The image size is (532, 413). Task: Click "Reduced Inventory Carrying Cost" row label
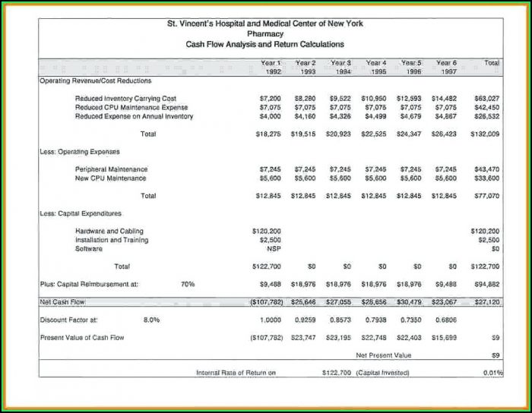click(125, 99)
